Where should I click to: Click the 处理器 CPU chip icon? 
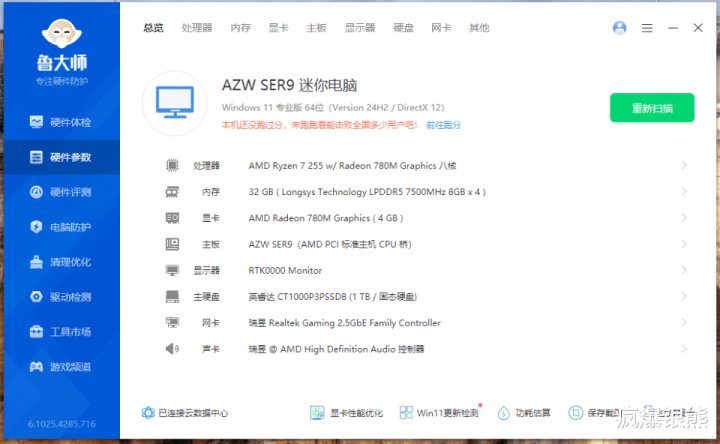point(172,165)
